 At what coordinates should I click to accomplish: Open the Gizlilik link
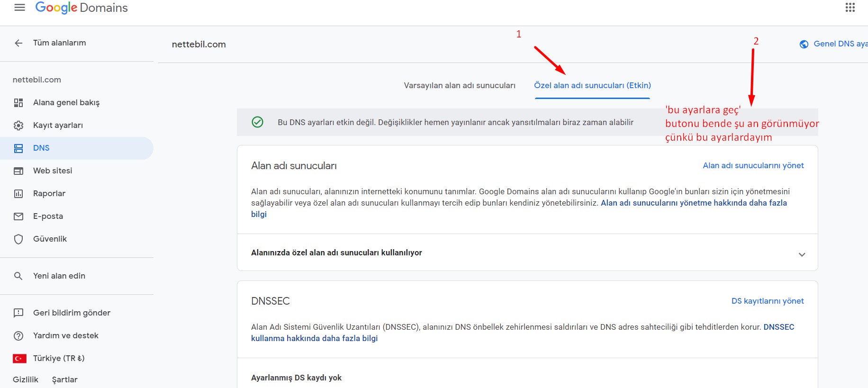click(x=26, y=379)
